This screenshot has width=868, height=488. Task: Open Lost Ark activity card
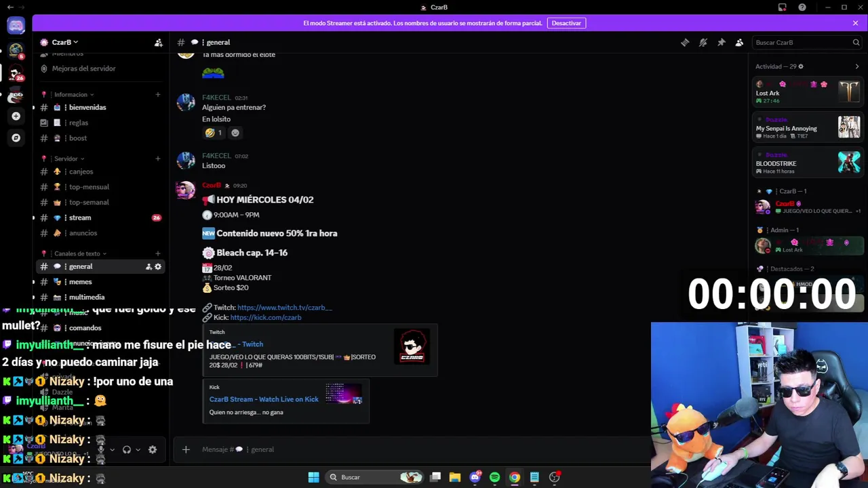(x=808, y=92)
